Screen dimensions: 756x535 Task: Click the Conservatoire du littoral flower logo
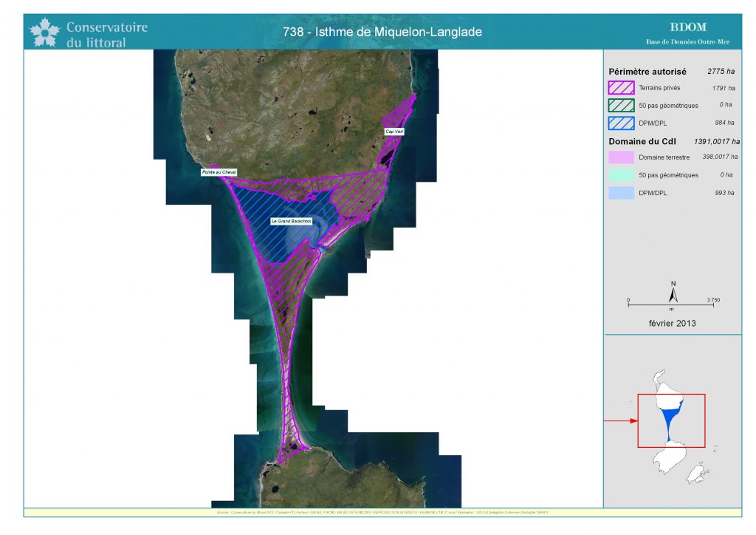(44, 32)
